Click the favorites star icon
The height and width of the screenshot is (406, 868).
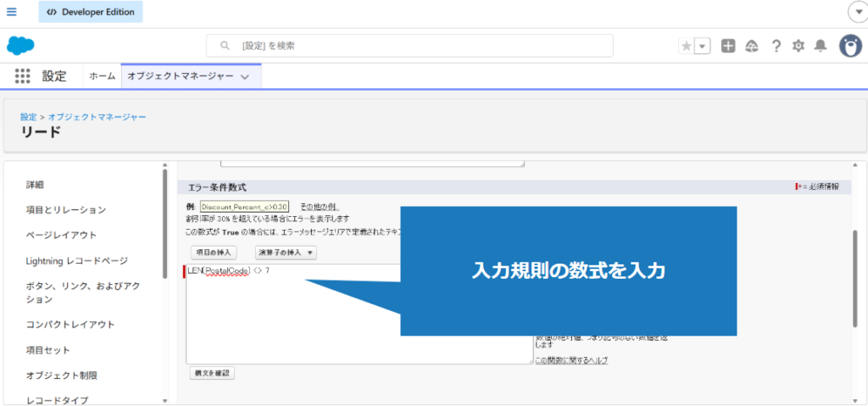687,47
